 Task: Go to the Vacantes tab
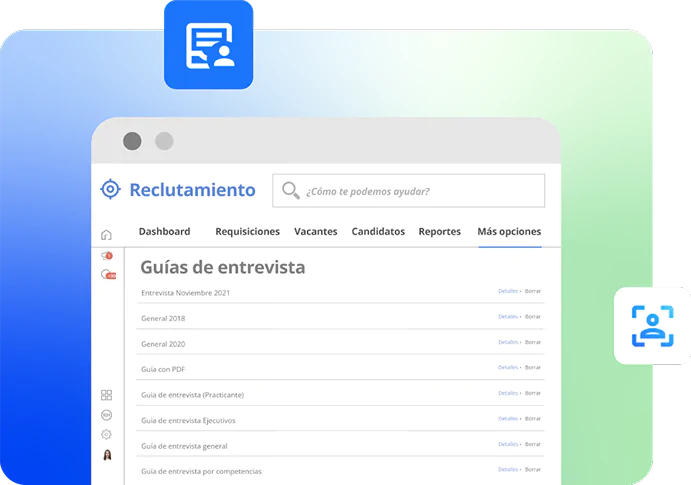pyautogui.click(x=315, y=232)
